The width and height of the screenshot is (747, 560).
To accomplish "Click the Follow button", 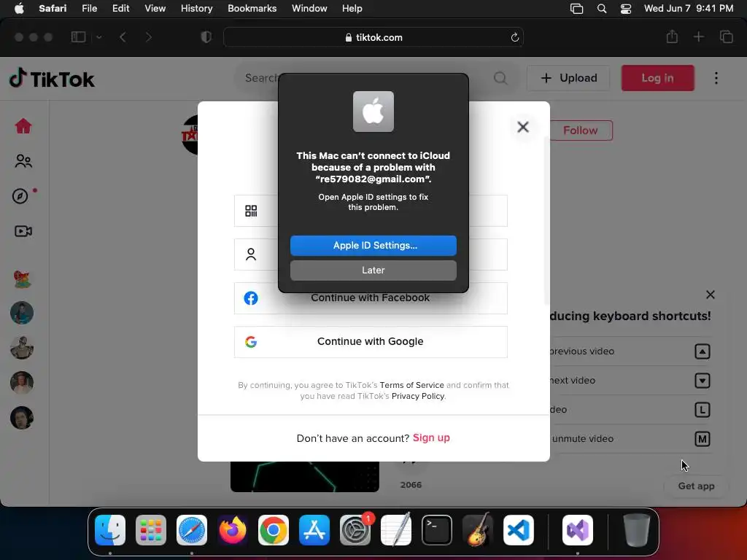I will [580, 131].
